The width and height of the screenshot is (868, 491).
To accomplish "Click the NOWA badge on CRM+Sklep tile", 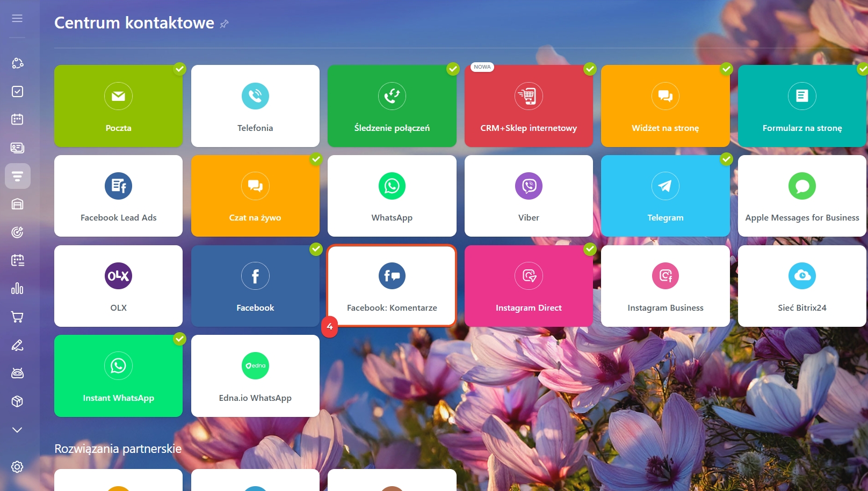I will [482, 67].
